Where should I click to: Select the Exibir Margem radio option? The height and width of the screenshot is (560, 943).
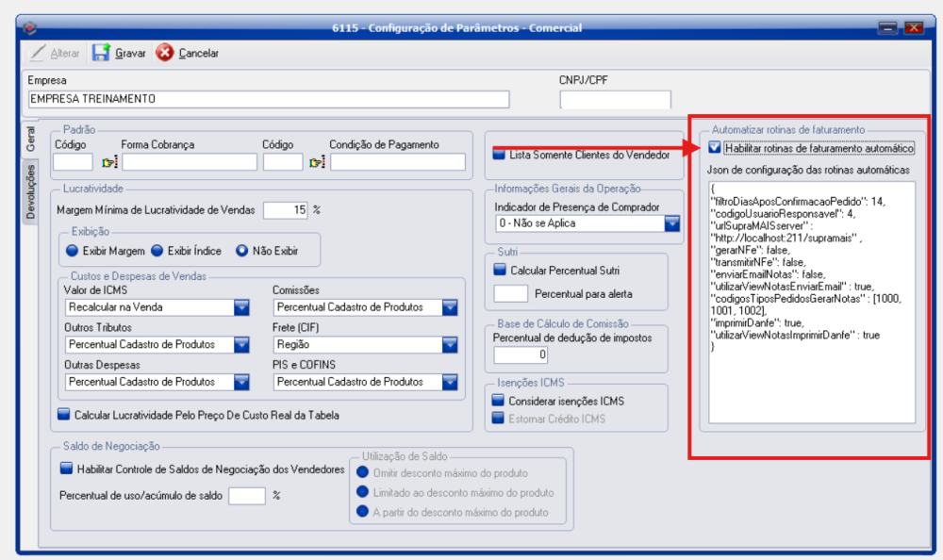point(72,251)
